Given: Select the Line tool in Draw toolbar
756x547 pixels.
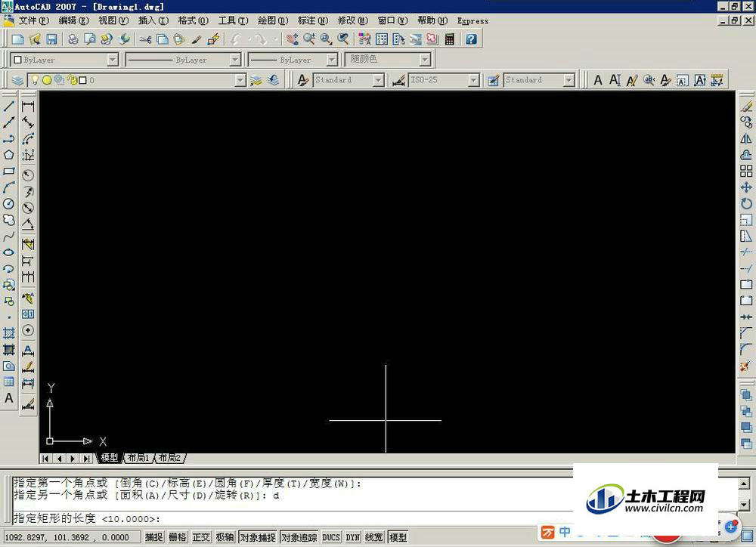Looking at the screenshot, I should [x=8, y=106].
